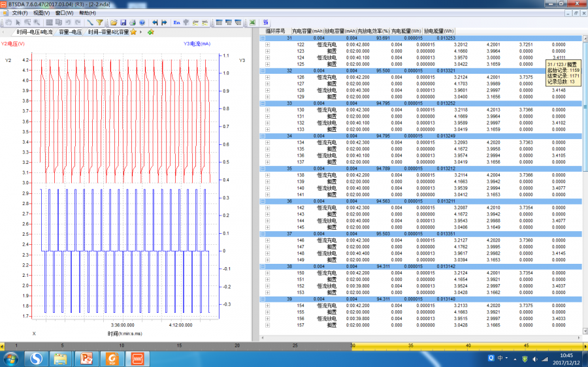Viewport: 588px width, 367px height.
Task: Switch to the 容量--电压 chart tab
Action: pos(71,31)
